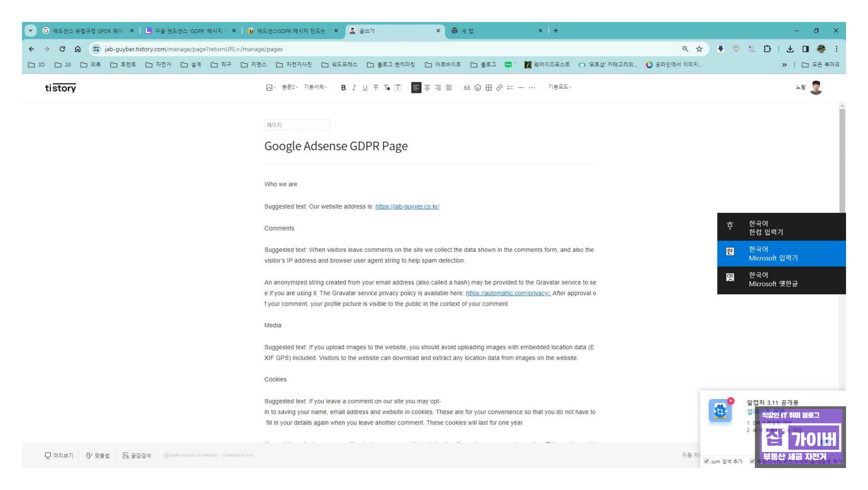Open the image attach dropdown
This screenshot has height=490, width=868.
271,87
